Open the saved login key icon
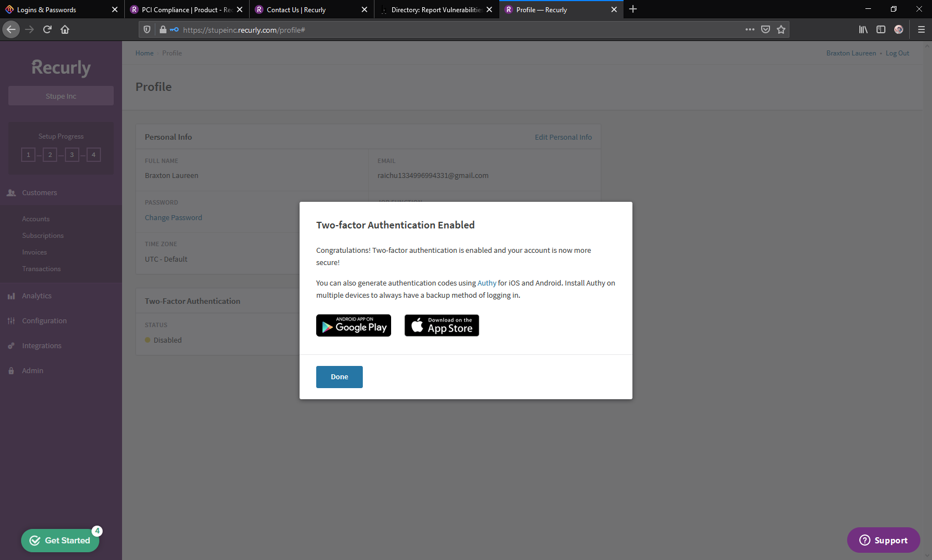The width and height of the screenshot is (932, 560). (174, 30)
